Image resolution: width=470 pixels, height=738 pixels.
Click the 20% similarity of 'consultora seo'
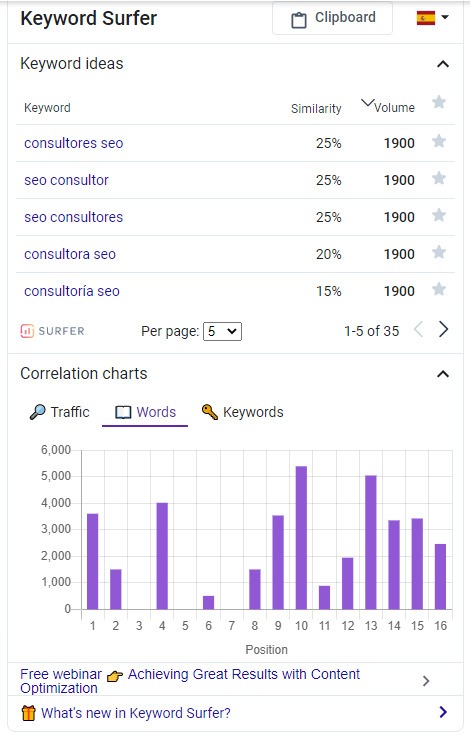tap(328, 254)
